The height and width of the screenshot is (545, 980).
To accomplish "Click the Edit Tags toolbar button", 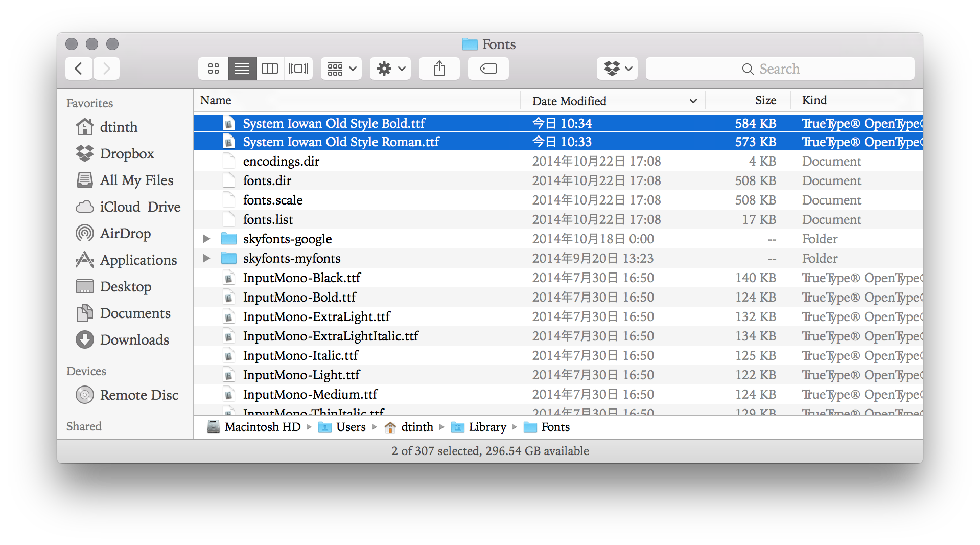I will coord(488,69).
